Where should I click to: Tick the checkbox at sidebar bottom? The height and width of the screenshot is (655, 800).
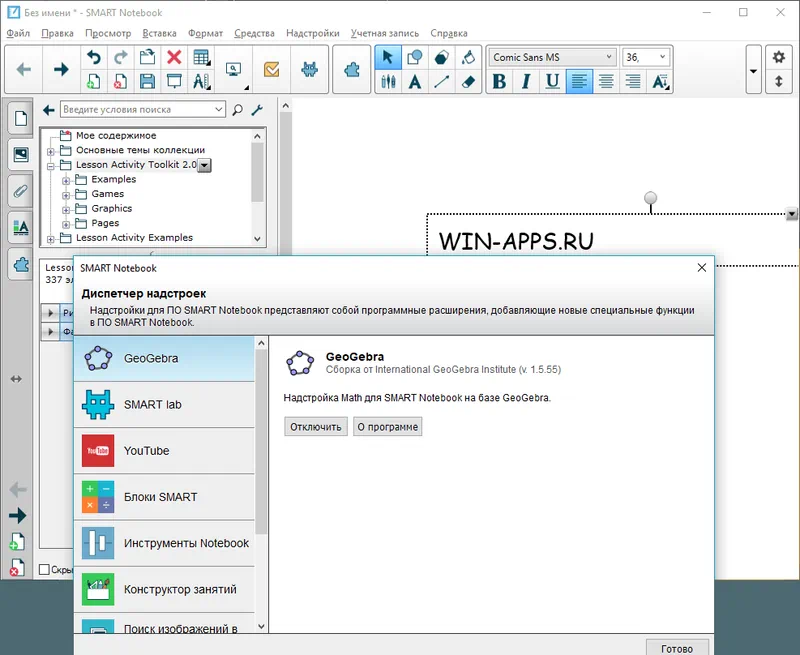coord(44,569)
